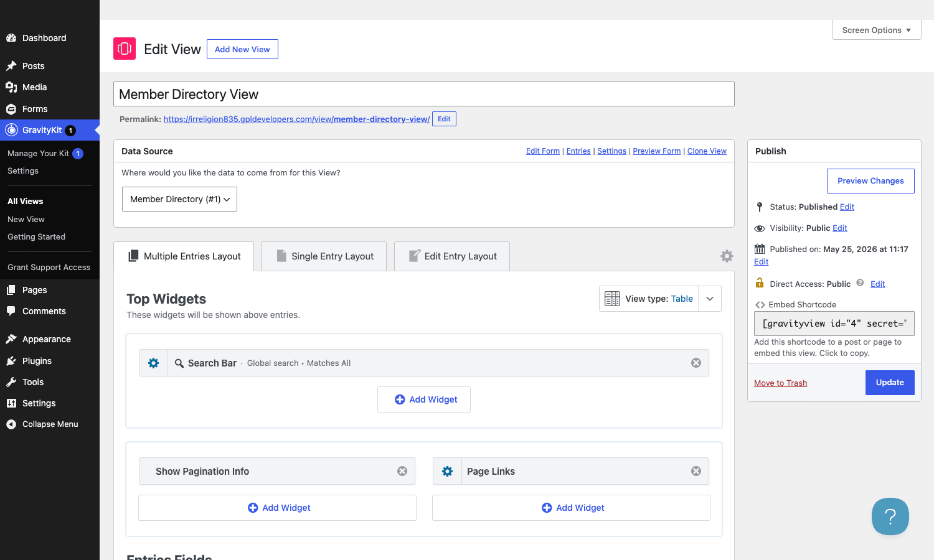Screen dimensions: 934x560
Task: Click the Tools wrench icon
Action: click(11, 382)
